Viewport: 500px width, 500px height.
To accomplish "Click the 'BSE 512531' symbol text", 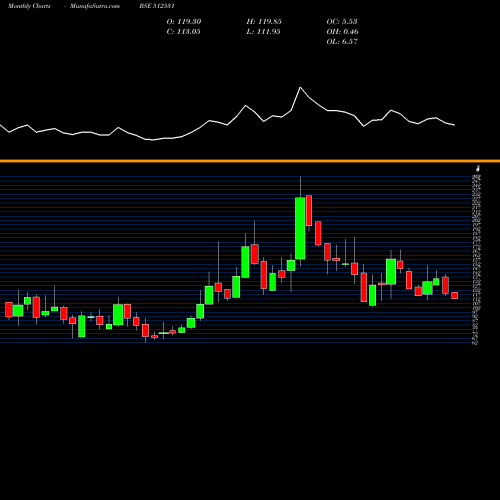I will coord(157,6).
